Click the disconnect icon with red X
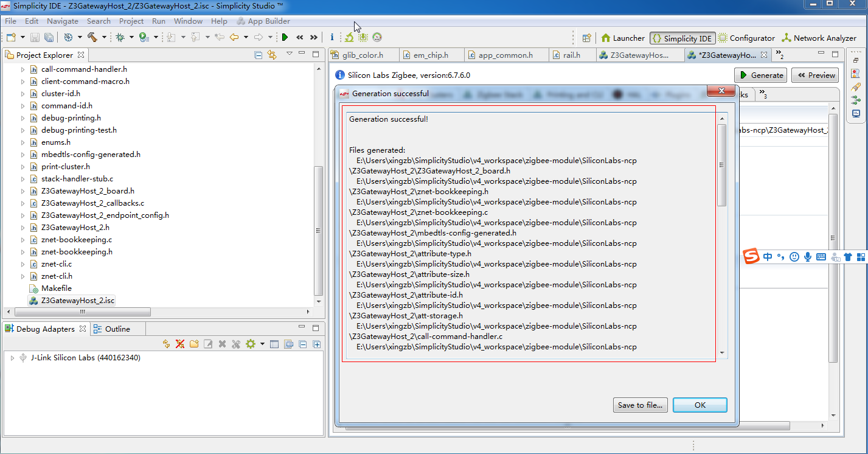The height and width of the screenshot is (454, 868). 180,344
